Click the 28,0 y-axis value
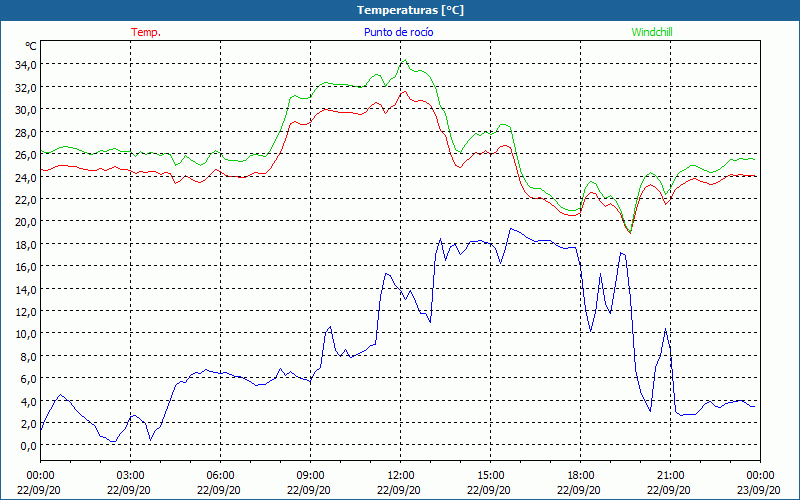800x500 pixels. coord(26,132)
